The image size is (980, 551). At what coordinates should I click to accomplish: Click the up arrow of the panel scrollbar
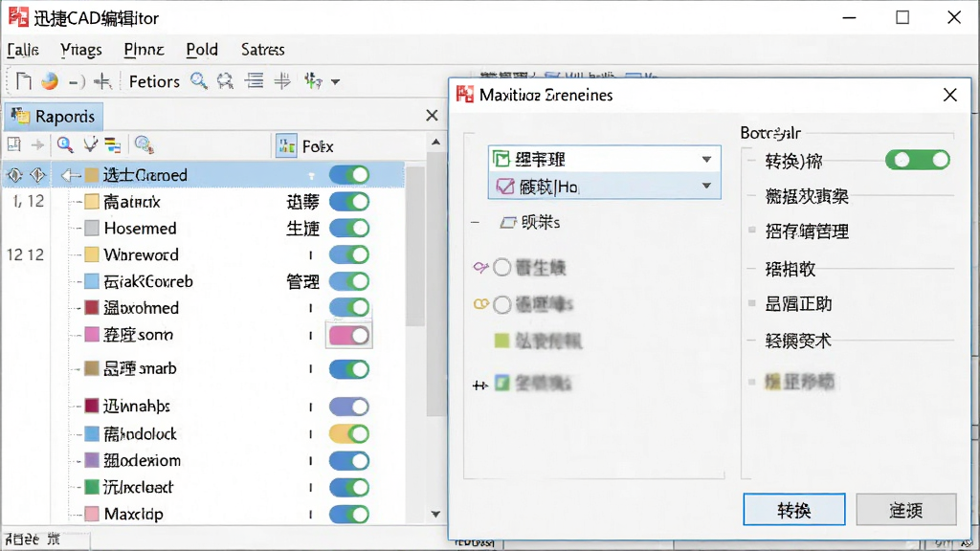tap(435, 143)
